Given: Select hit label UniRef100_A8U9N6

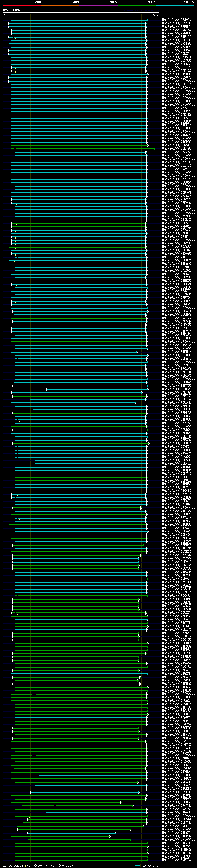Looking at the screenshot, I should 177,402.
